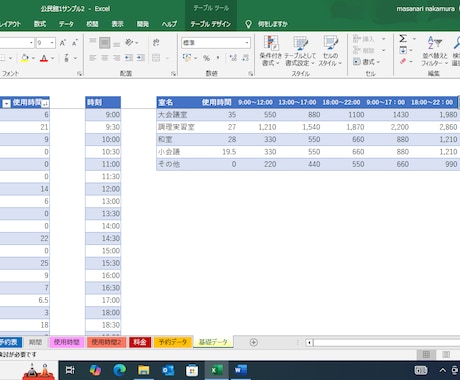Open the 開発 ribbon tab
Viewport: 460px width, 380px height.
click(143, 24)
